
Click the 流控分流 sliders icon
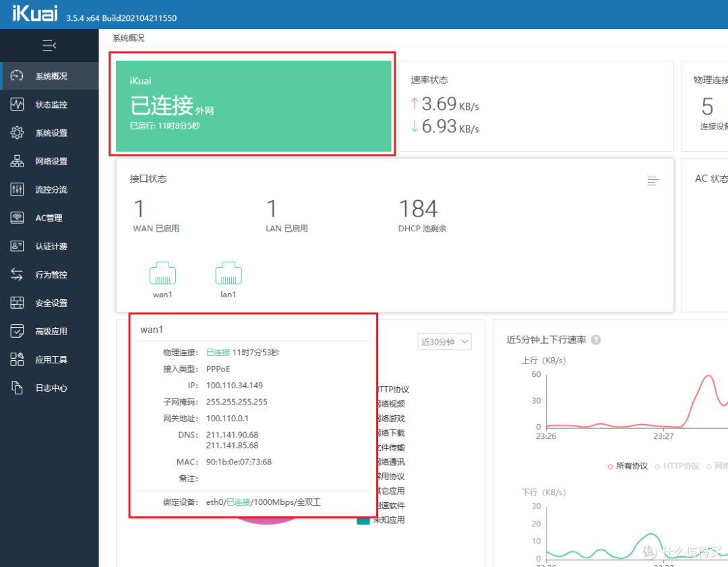(18, 189)
